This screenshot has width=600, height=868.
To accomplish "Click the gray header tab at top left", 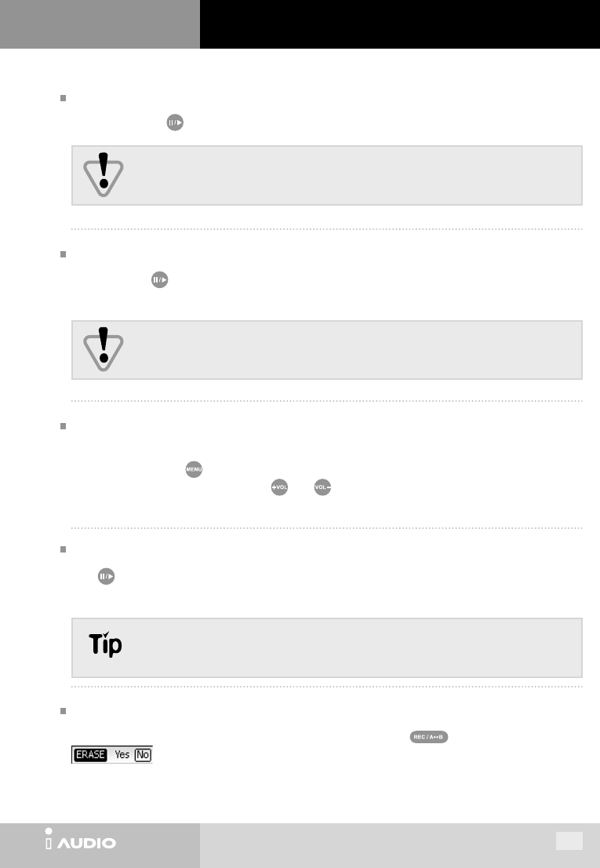I will tap(100, 24).
